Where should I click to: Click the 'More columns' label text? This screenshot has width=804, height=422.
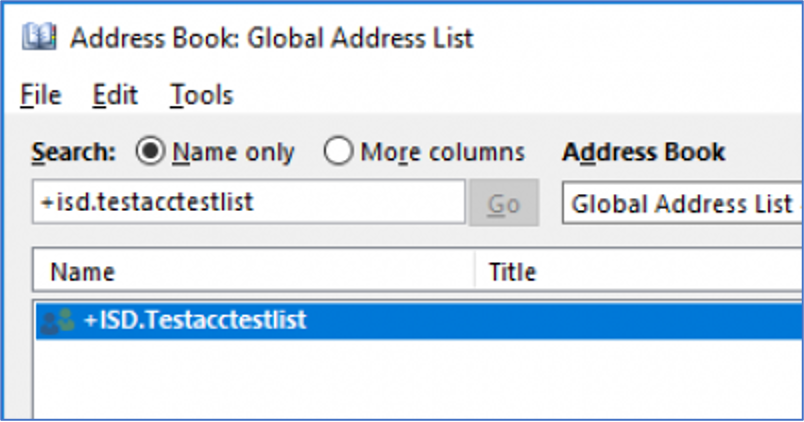point(443,152)
